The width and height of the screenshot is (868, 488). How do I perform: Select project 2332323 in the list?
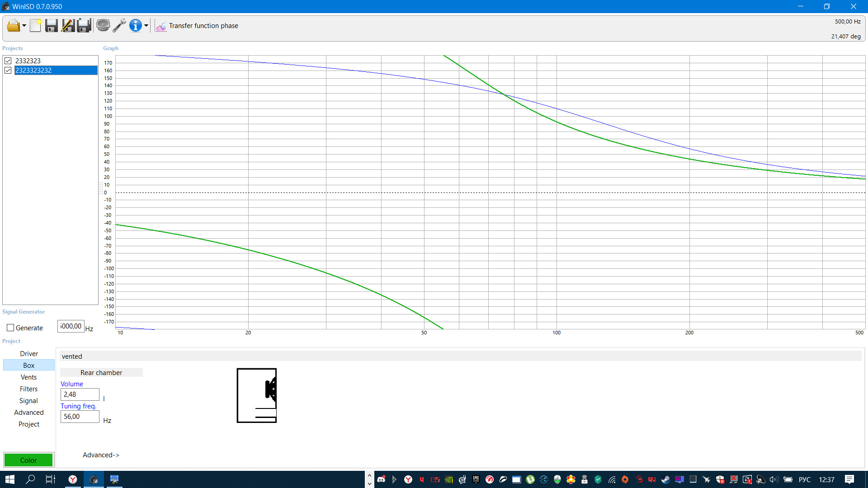point(28,61)
